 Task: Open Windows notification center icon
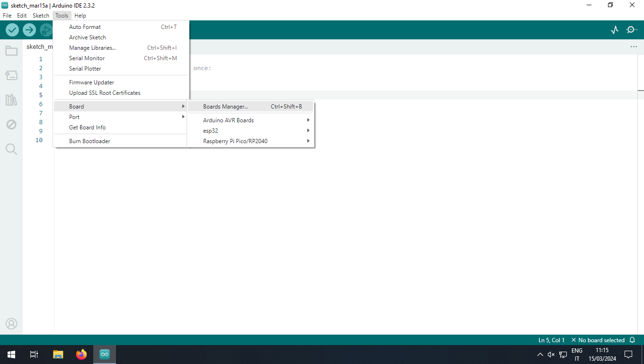point(628,355)
